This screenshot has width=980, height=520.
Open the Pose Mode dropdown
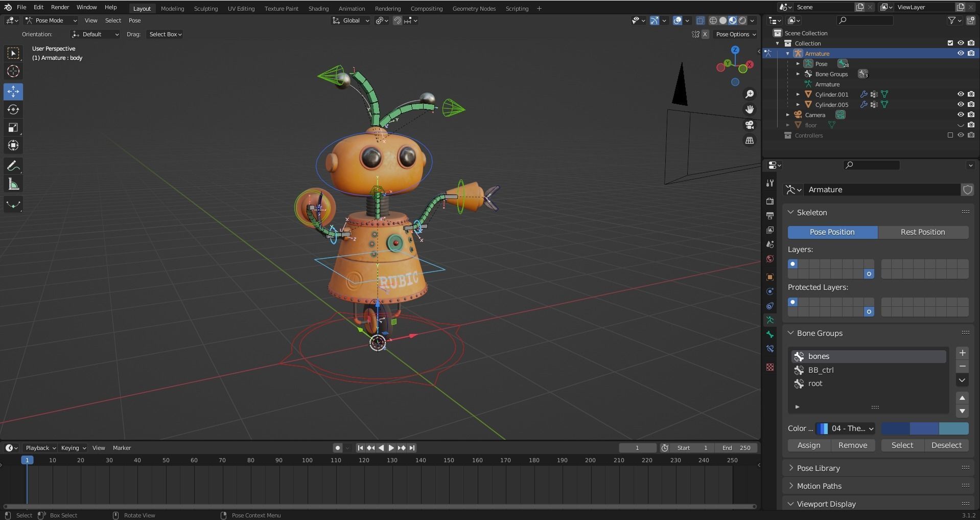(51, 20)
